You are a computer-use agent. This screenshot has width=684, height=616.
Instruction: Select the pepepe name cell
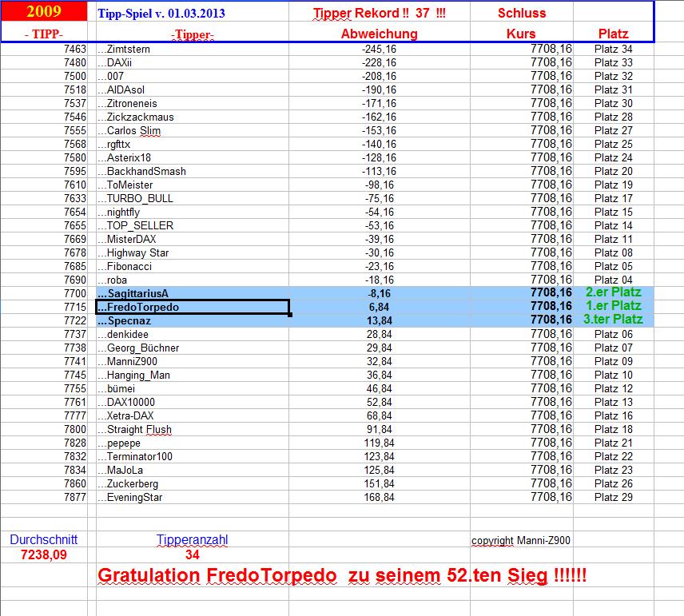[193, 443]
